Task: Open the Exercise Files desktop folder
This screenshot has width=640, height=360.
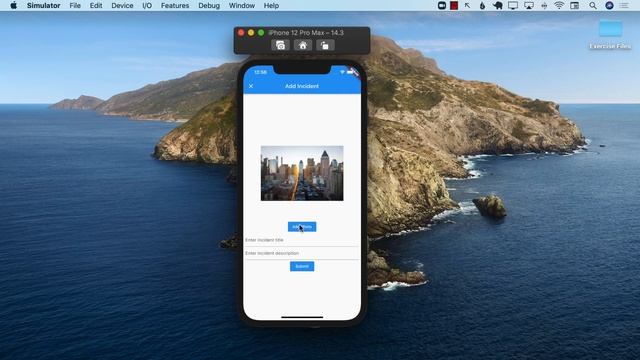Action: click(x=610, y=34)
